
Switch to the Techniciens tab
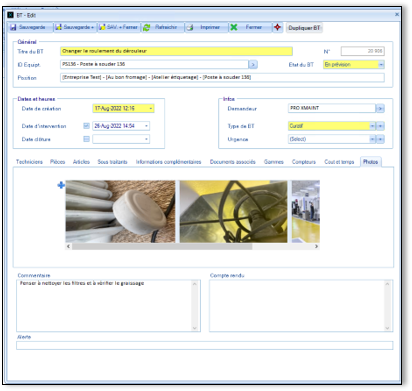point(29,162)
